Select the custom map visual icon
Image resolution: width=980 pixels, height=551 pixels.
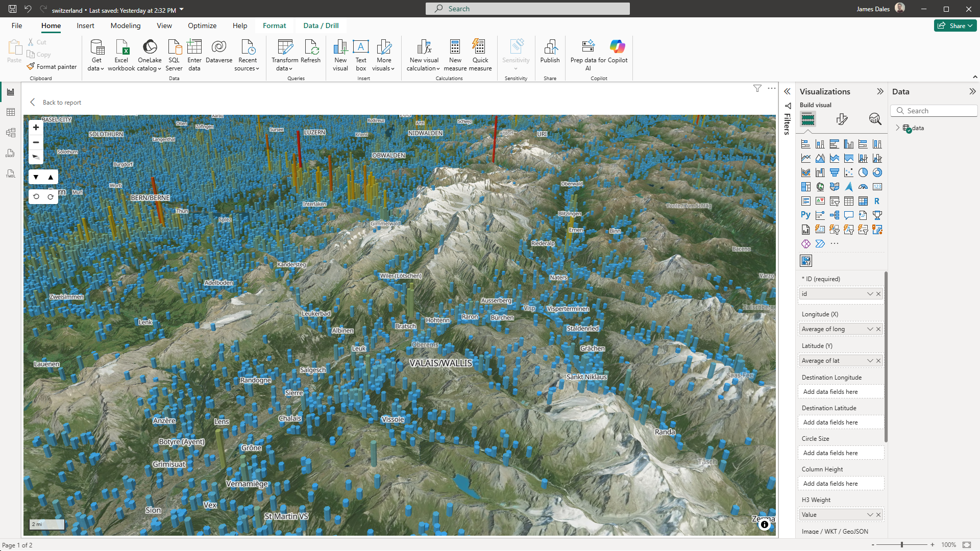pos(806,261)
